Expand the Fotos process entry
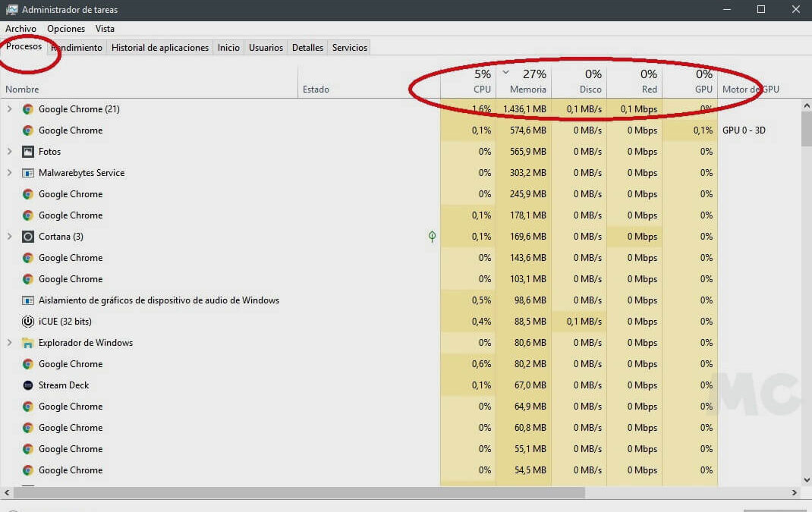Screen dimensions: 812x512 (10, 152)
